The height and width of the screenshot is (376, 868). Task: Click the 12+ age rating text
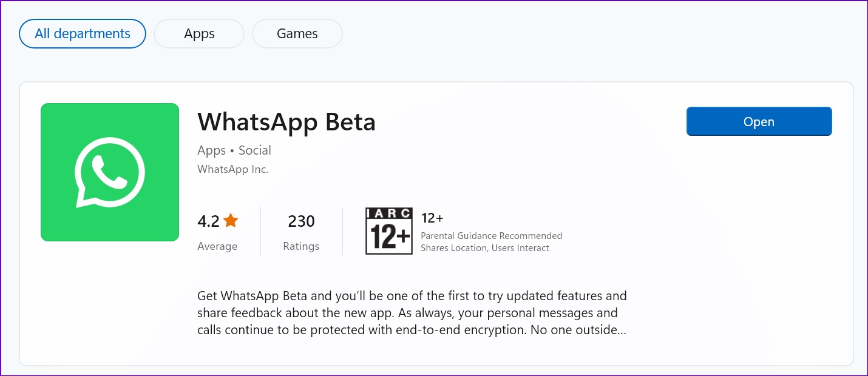[x=432, y=218]
